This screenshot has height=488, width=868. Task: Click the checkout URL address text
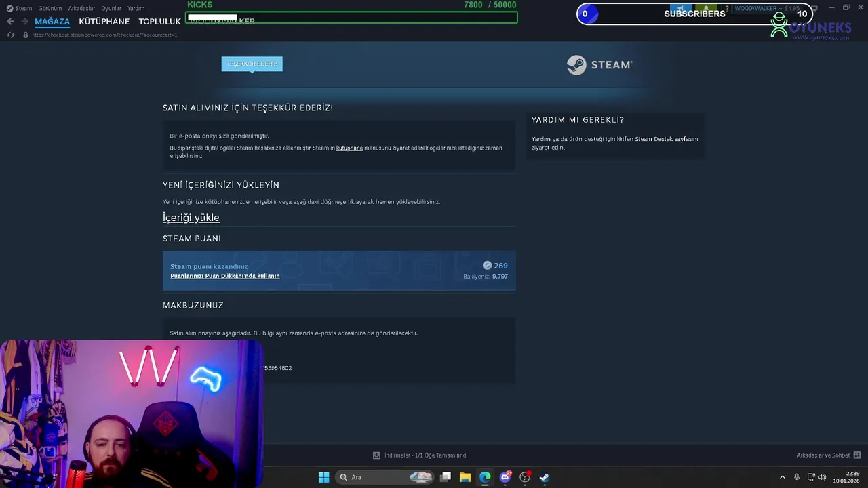104,35
